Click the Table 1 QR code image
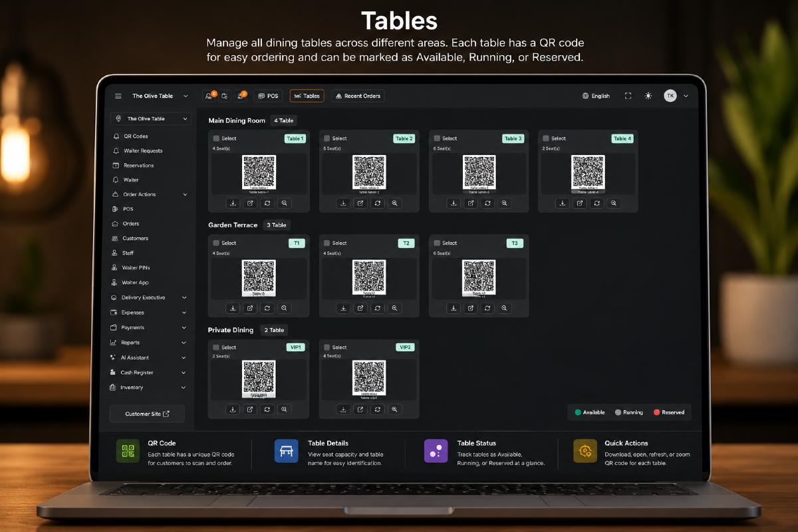Screen dimensions: 798x532 (259, 174)
